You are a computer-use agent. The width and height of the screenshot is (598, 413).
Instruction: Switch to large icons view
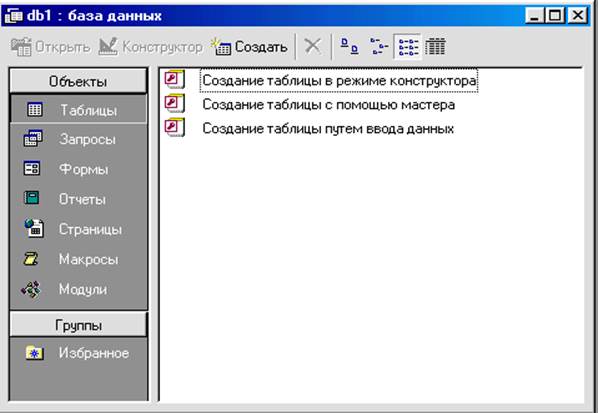pos(349,47)
